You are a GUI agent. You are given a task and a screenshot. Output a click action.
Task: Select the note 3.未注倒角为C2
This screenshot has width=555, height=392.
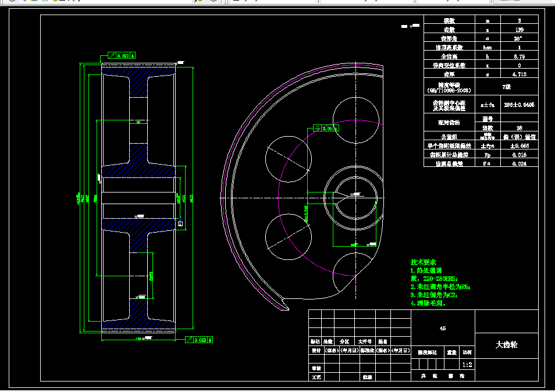click(x=434, y=295)
